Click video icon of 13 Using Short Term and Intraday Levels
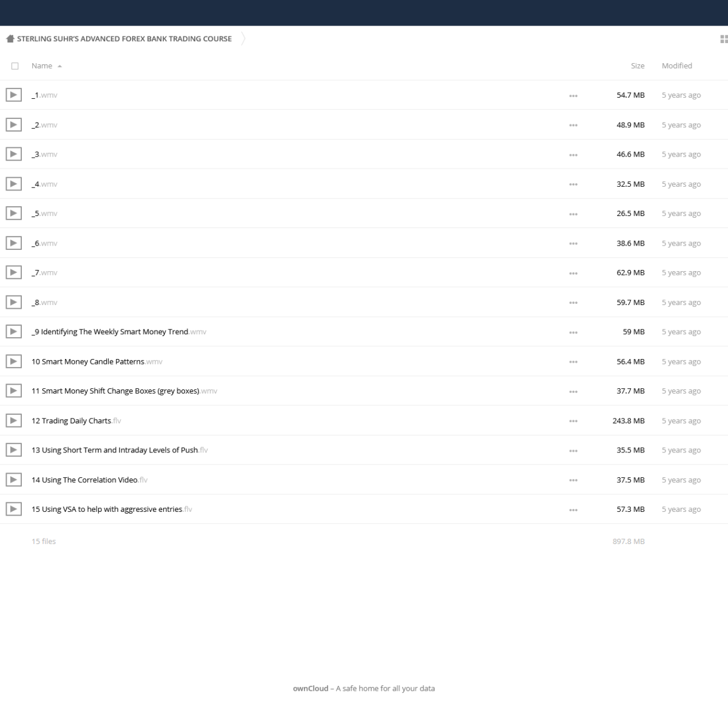Viewport: 728px width, 706px height. (13, 450)
